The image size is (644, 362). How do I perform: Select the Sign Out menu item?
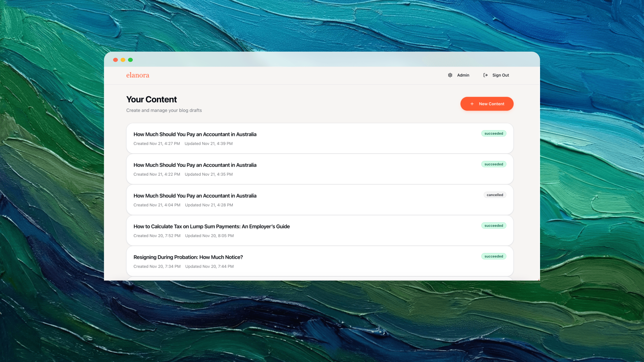(500, 75)
